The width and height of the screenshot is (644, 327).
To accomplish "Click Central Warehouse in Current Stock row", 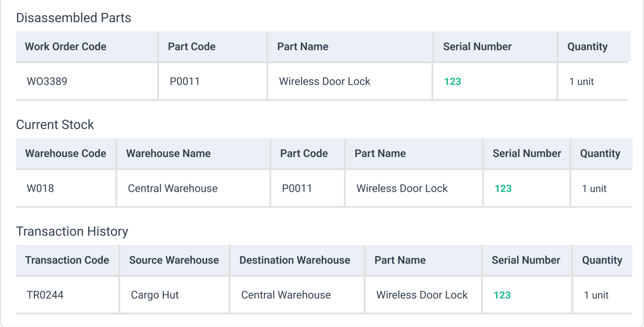I will [x=172, y=188].
